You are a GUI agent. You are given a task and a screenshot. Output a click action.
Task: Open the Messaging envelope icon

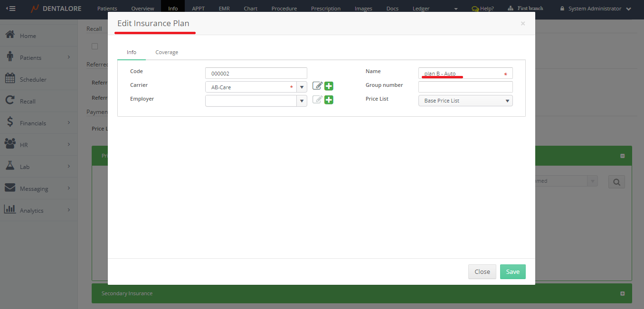[10, 188]
